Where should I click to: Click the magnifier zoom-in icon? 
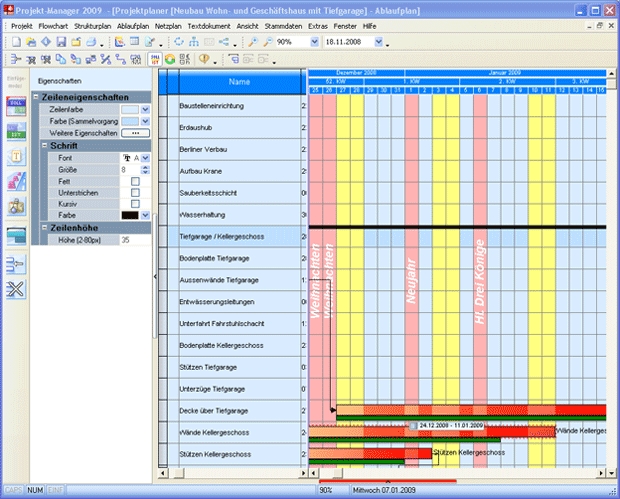(252, 42)
